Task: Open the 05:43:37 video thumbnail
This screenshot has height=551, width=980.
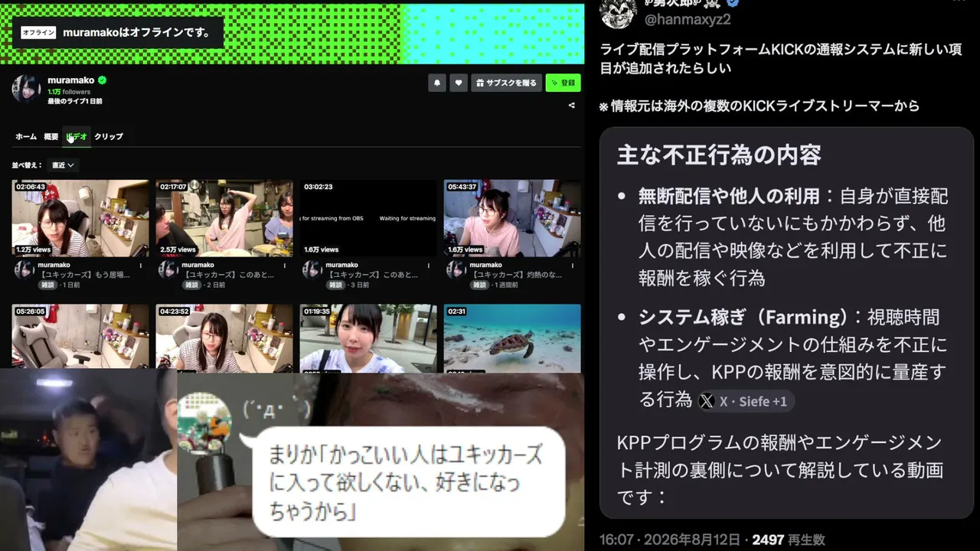Action: (512, 218)
